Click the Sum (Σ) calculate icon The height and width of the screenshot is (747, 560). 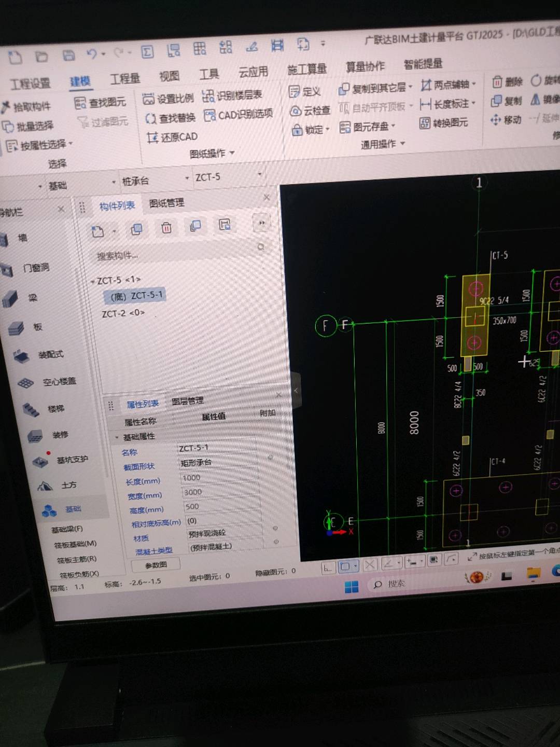147,51
